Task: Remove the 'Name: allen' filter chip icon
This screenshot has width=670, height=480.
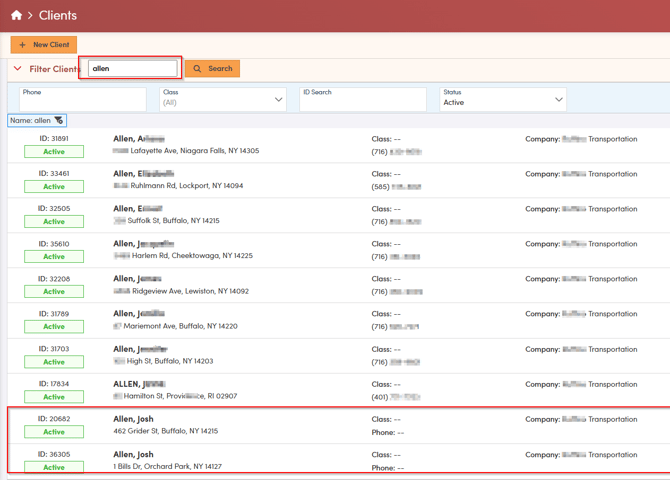Action: (59, 121)
